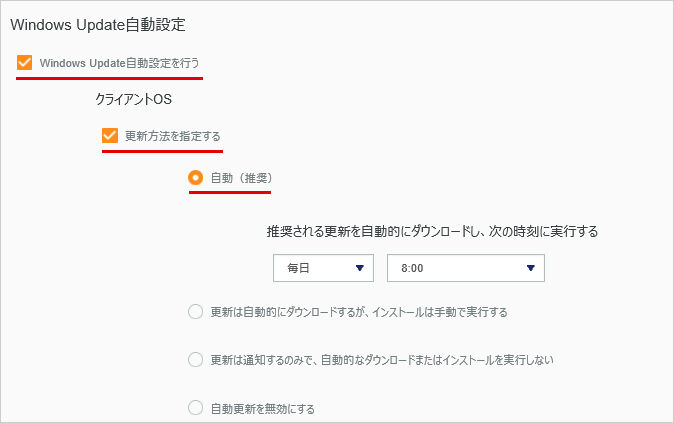Choose 更新は自動的にダウンロードするが、インストールは手動で実行する radio option
The image size is (674, 423).
click(x=196, y=312)
